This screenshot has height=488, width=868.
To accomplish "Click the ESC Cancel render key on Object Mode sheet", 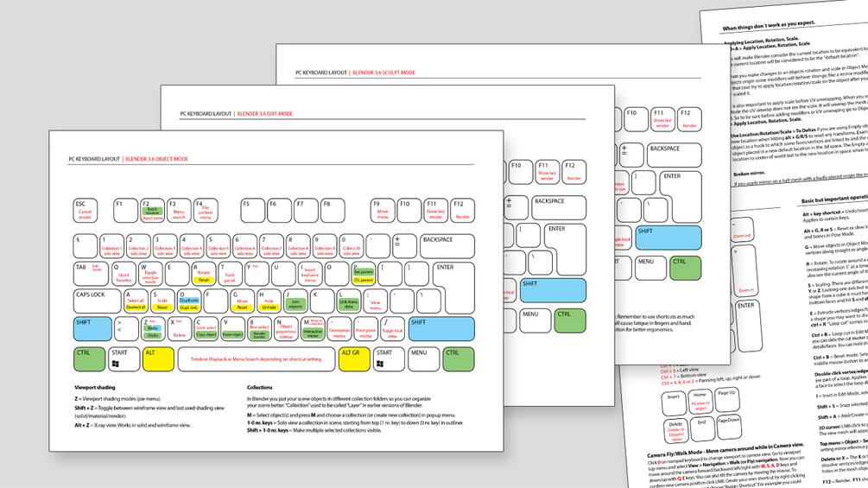I will (86, 211).
